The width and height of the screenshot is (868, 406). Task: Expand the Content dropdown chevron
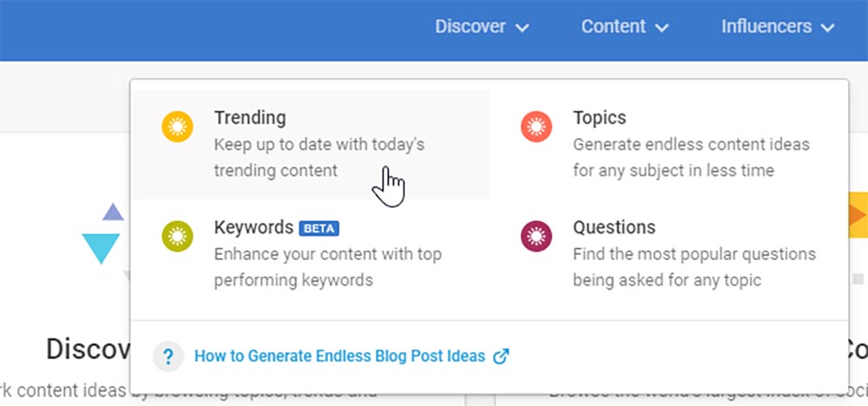[662, 28]
